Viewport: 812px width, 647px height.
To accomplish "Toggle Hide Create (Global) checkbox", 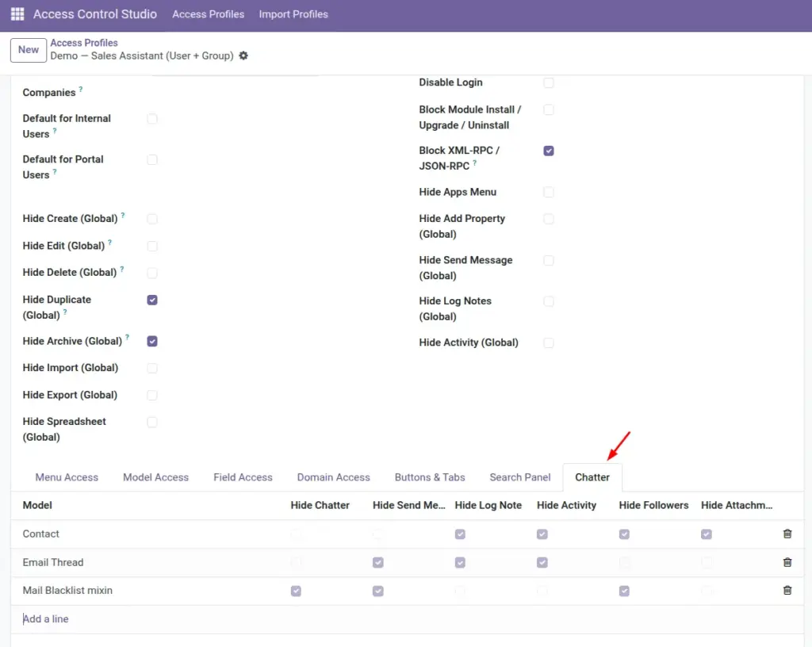I will click(152, 219).
